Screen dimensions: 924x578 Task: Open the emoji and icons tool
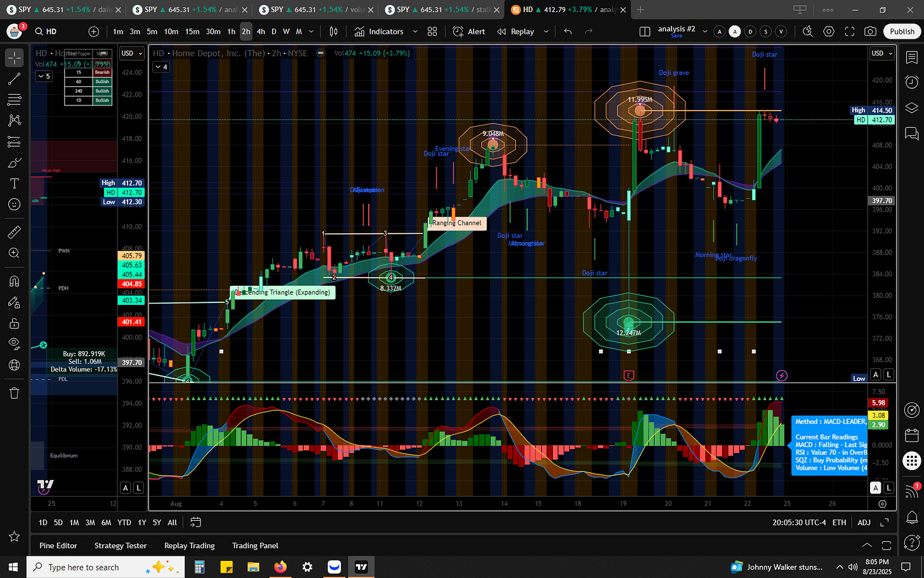(x=14, y=205)
